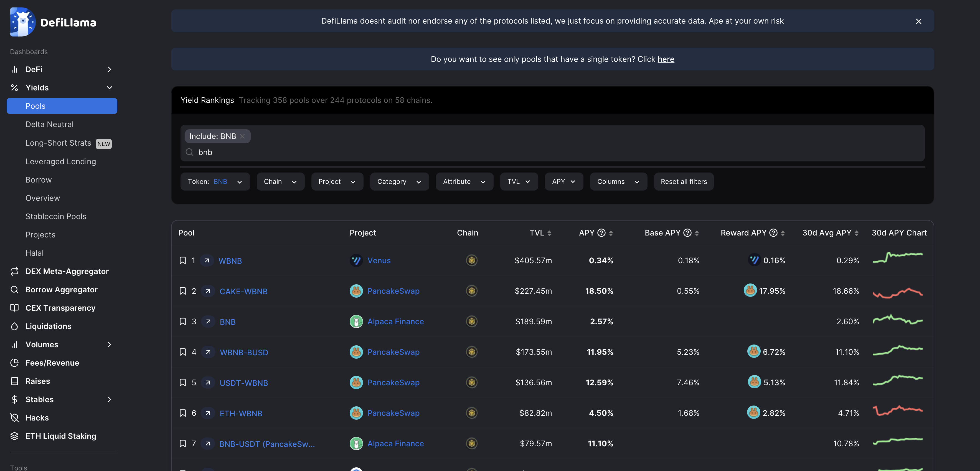
Task: Click the 30d APY chart for CAKE-WBNB
Action: pyautogui.click(x=897, y=292)
